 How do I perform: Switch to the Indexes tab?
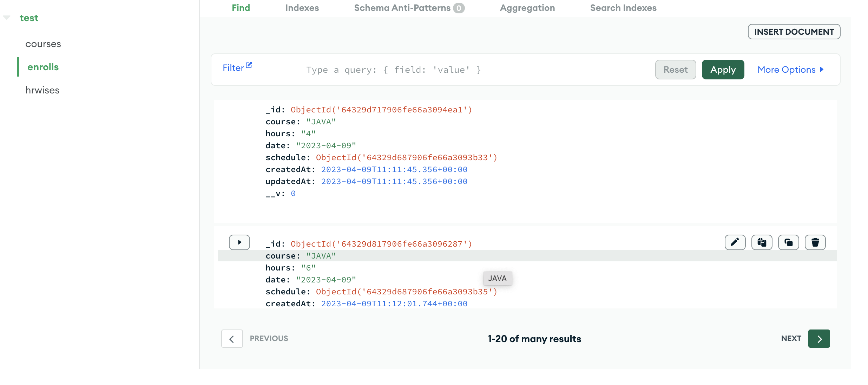point(302,8)
